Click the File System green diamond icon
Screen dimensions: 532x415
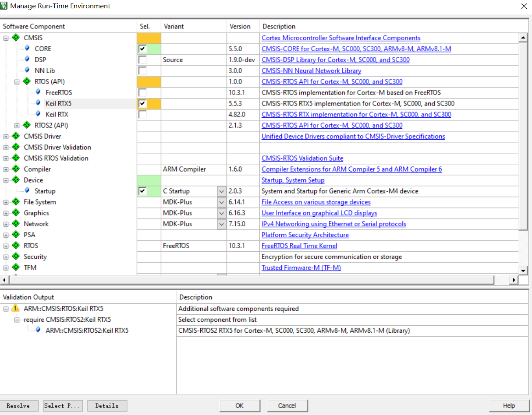[x=16, y=202]
